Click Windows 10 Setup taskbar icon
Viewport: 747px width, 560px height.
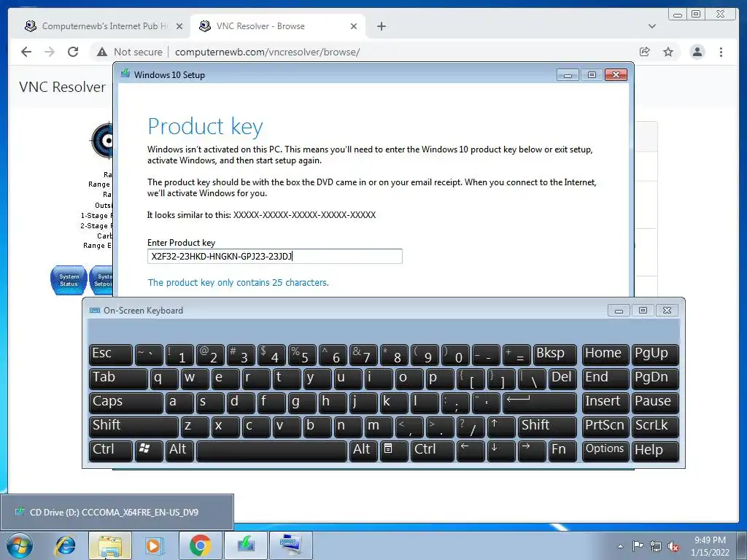(x=246, y=545)
